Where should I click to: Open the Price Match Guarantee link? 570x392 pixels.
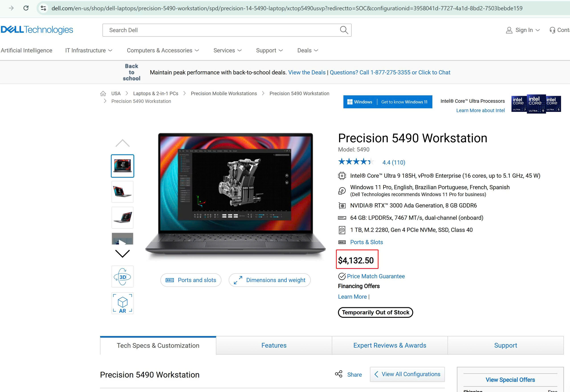click(x=376, y=276)
